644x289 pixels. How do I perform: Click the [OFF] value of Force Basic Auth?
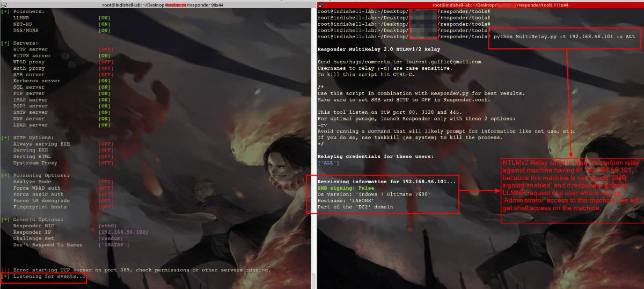click(x=106, y=194)
